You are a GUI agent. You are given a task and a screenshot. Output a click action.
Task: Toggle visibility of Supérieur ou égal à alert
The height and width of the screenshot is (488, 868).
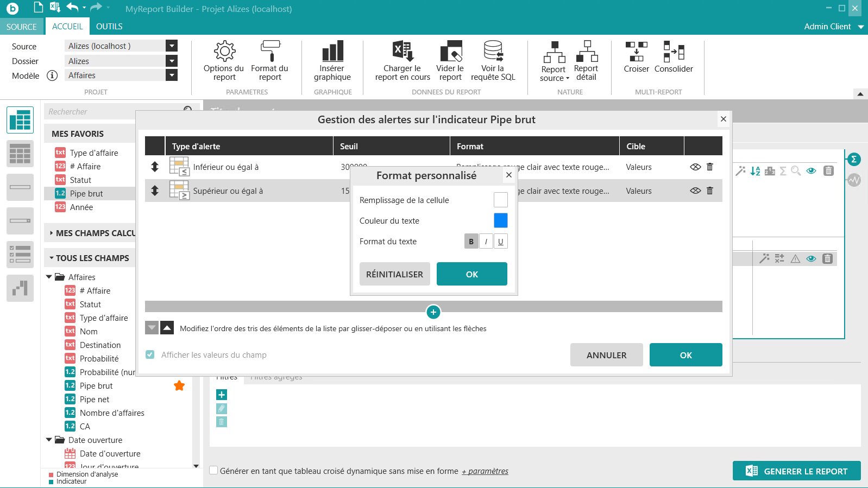(695, 191)
